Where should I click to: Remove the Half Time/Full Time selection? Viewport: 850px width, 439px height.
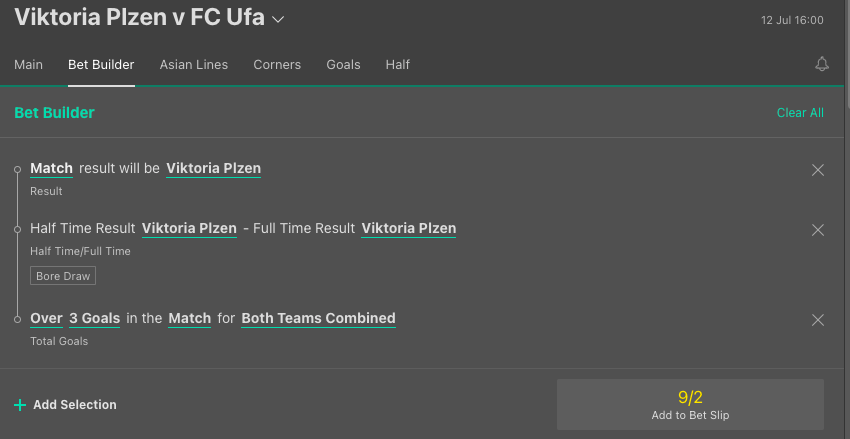pyautogui.click(x=818, y=230)
